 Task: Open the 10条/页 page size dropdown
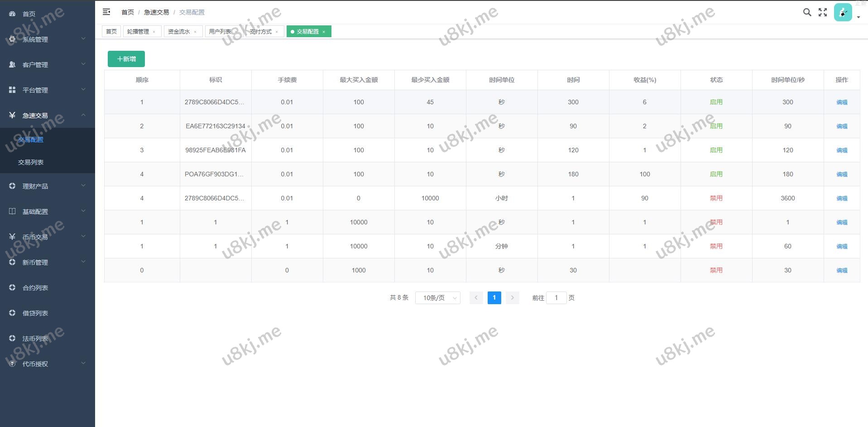[437, 298]
